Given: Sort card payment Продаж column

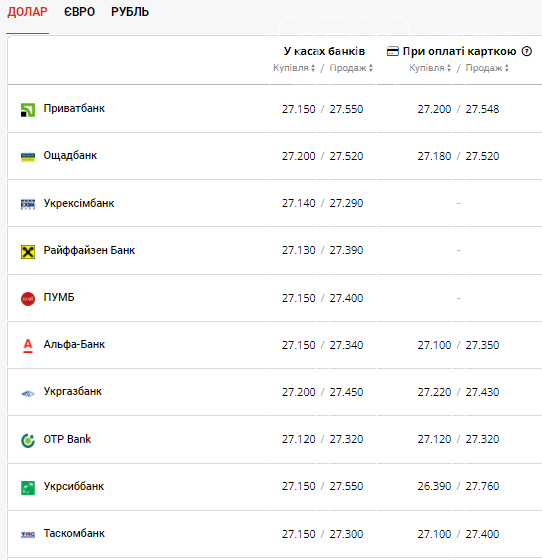Looking at the screenshot, I should pos(487,68).
